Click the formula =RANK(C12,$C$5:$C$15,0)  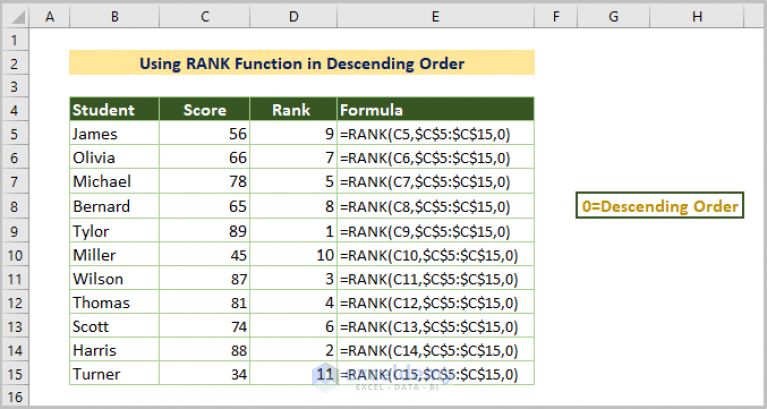[435, 302]
